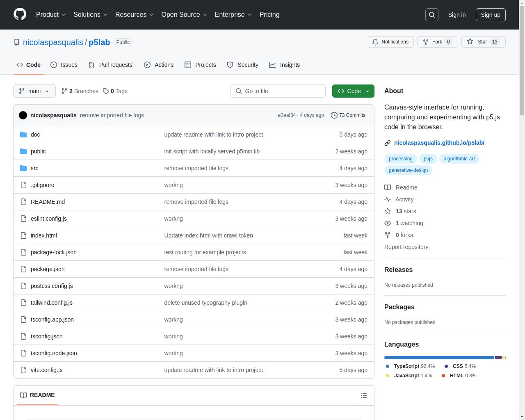Click the TypeScript blue language dot
This screenshot has height=420, width=525.
pos(388,366)
